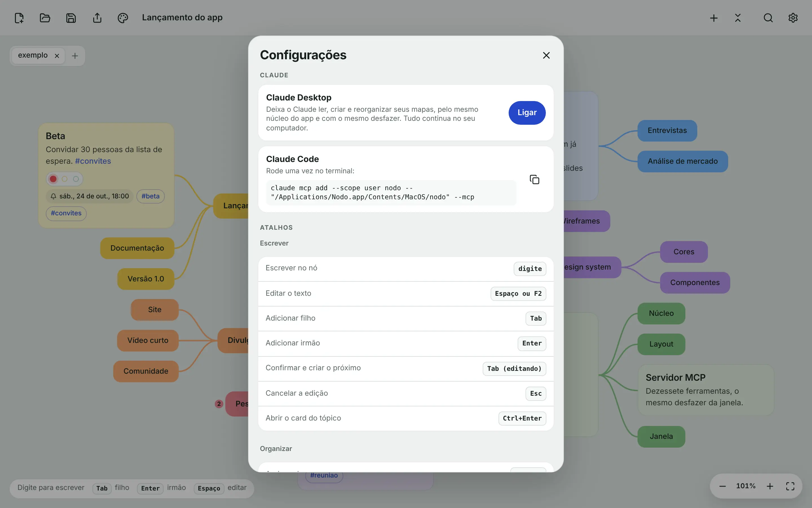The height and width of the screenshot is (508, 812).
Task: Click the Beta card date reminder text
Action: 94,196
